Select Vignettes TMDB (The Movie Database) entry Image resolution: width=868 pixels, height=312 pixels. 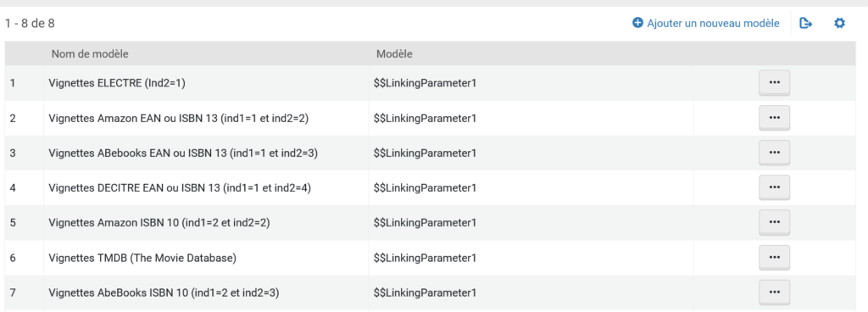142,258
